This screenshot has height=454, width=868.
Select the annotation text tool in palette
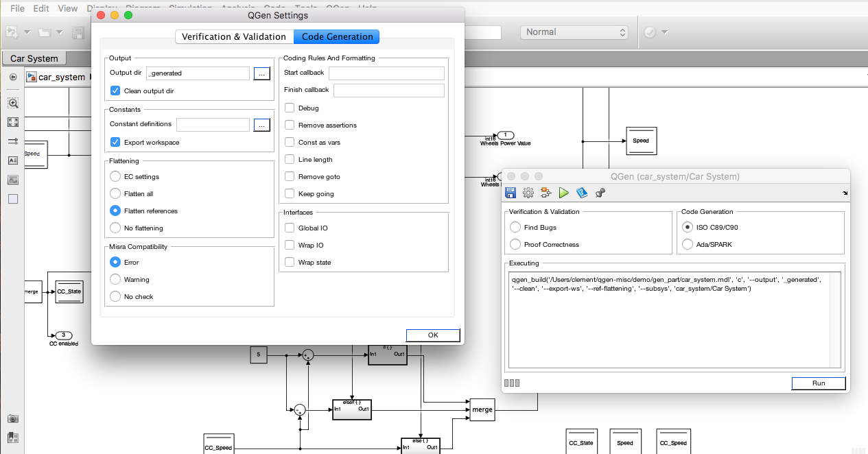[13, 160]
